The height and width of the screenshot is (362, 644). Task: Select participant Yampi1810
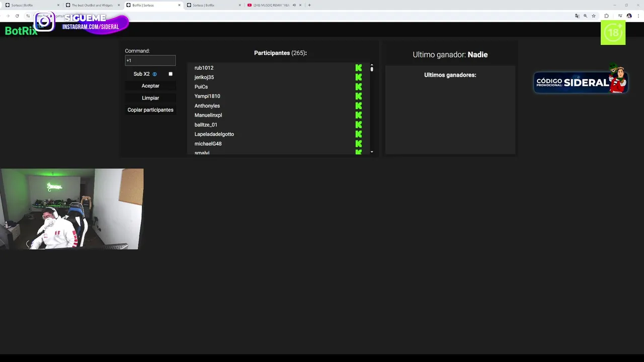[207, 96]
